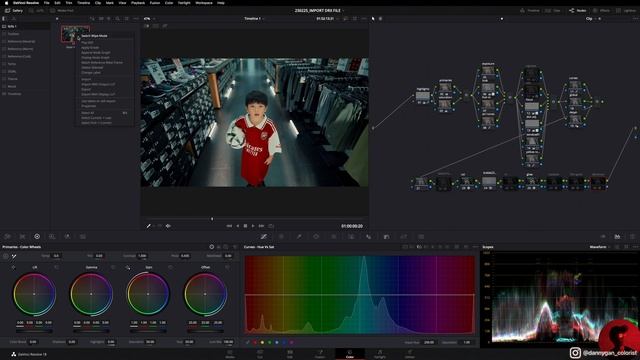The width and height of the screenshot is (640, 360).
Task: Click the Lift color wheel center
Action: click(x=34, y=294)
